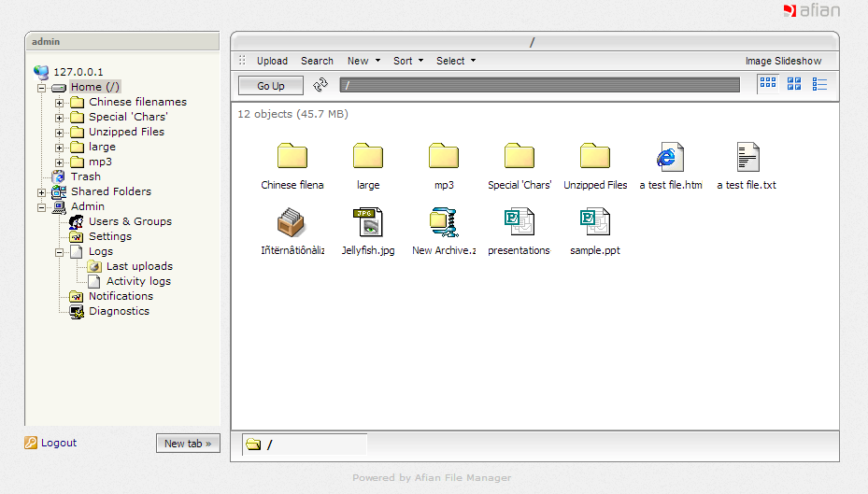Select the a test file.htm icon
This screenshot has height=494, width=868.
click(x=670, y=157)
